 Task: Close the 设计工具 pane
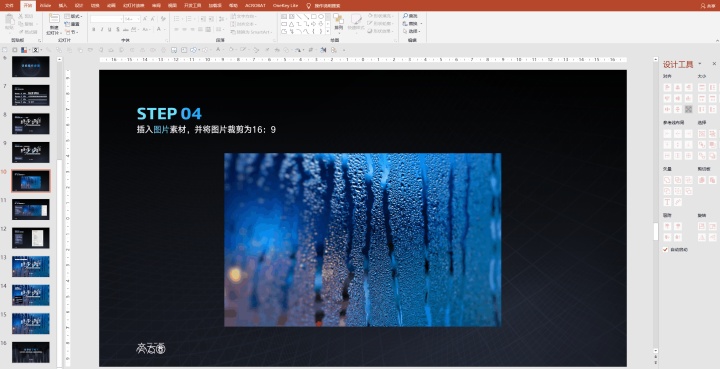714,63
